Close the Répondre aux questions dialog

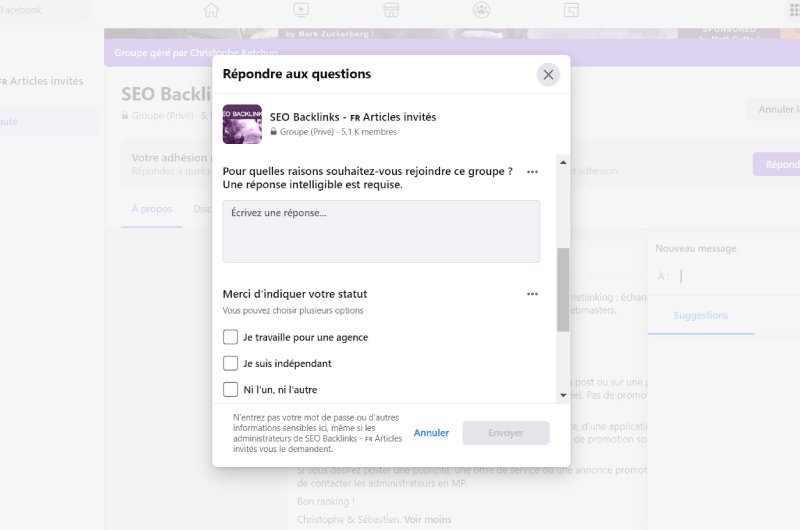[x=548, y=74]
